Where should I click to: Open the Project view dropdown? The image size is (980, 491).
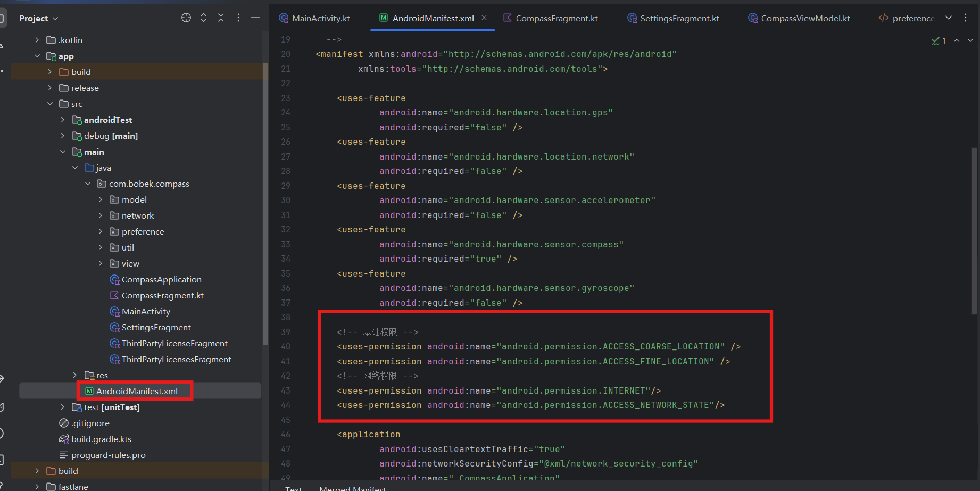pyautogui.click(x=39, y=19)
